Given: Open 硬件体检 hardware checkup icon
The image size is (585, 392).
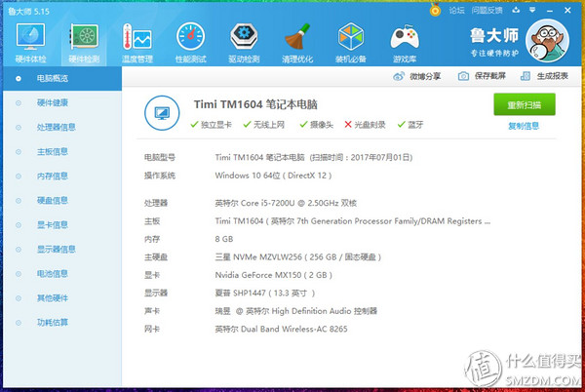Looking at the screenshot, I should click(x=30, y=36).
